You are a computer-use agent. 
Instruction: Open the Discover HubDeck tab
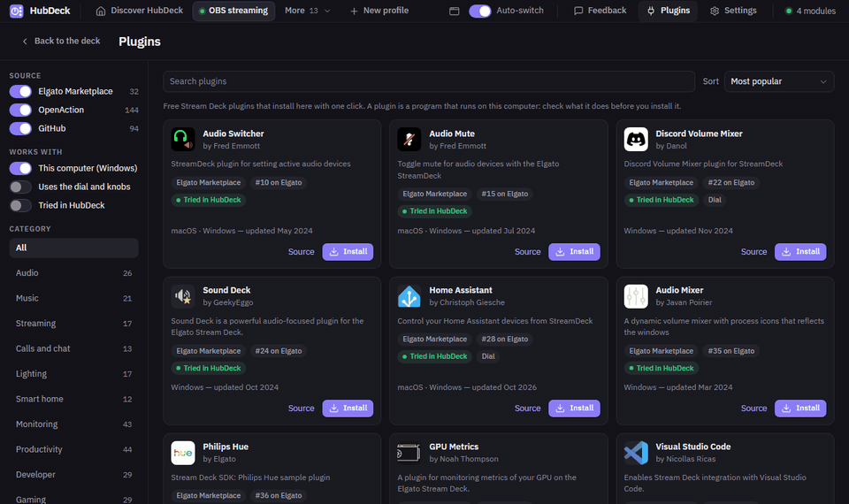click(x=139, y=11)
